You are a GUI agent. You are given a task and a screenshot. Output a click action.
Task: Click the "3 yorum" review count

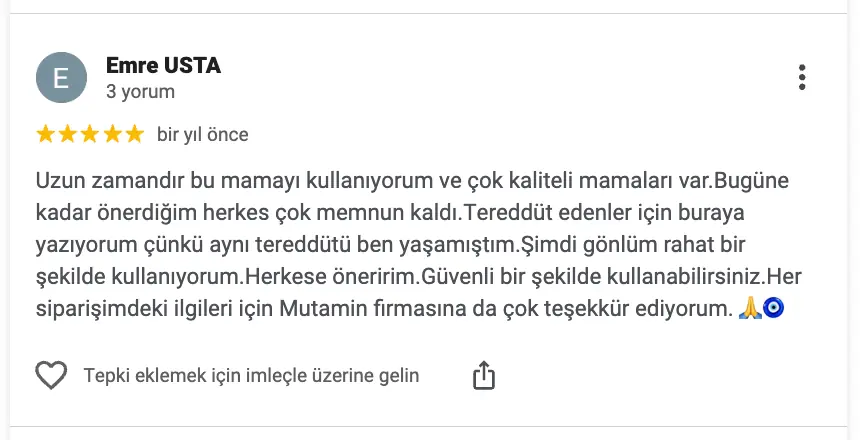coord(140,92)
